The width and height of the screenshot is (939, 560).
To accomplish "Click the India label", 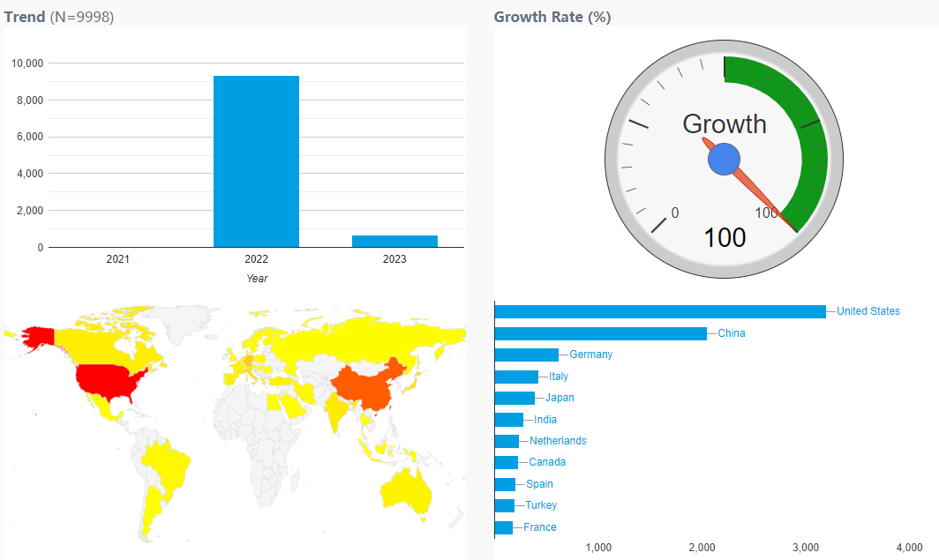I will coord(545,420).
